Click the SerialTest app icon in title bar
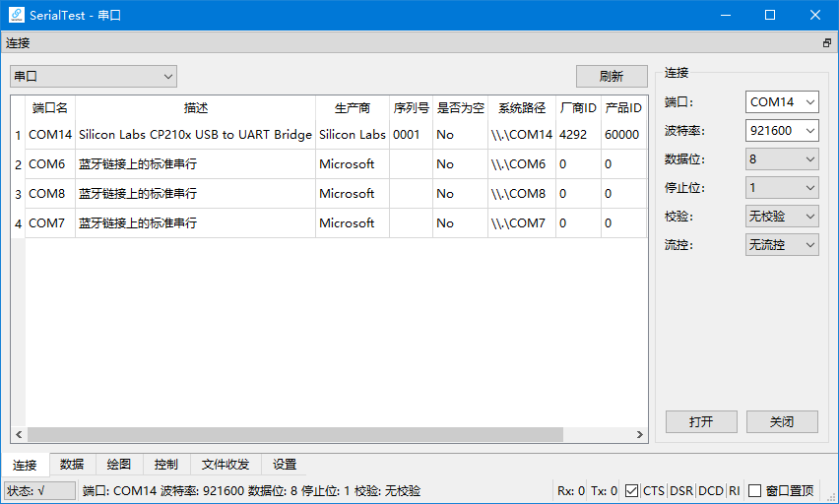839x504 pixels. [x=17, y=15]
